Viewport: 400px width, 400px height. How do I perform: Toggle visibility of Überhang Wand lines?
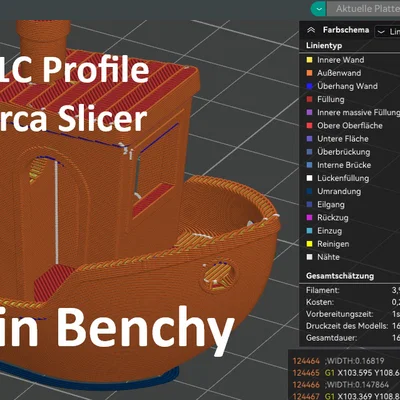coord(347,86)
